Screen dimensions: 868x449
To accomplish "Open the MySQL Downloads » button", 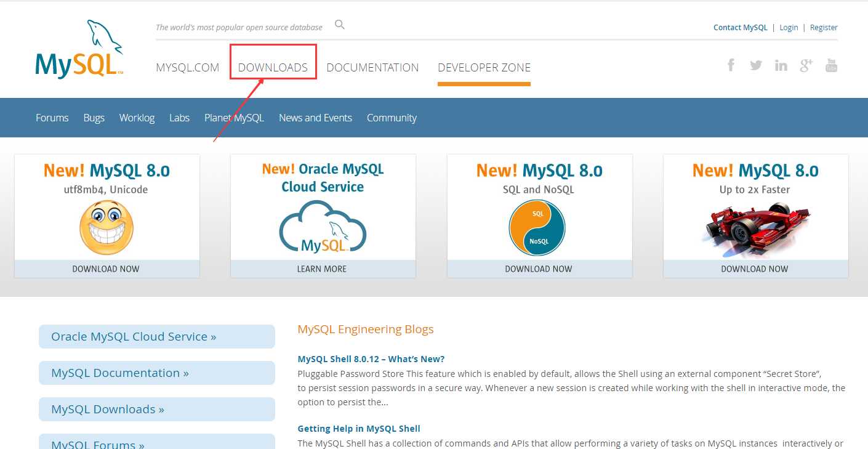I will [157, 410].
